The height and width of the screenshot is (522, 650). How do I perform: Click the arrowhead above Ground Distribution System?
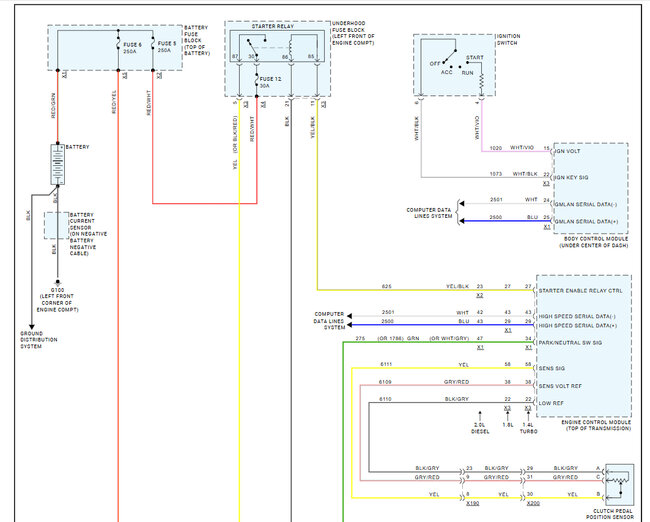tap(32, 327)
